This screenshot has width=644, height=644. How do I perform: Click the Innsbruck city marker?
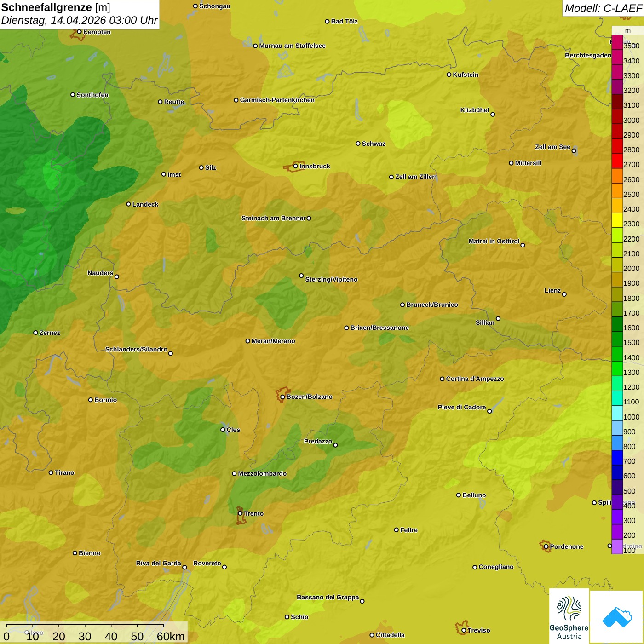(x=296, y=166)
